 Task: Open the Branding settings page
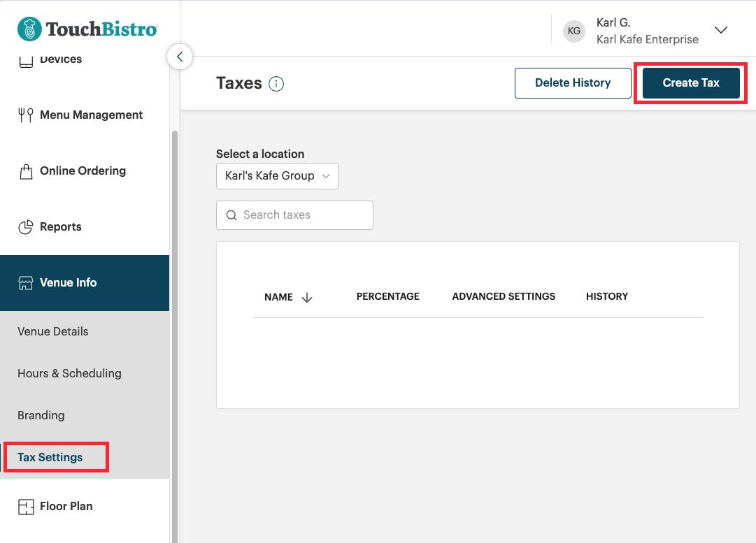click(41, 415)
